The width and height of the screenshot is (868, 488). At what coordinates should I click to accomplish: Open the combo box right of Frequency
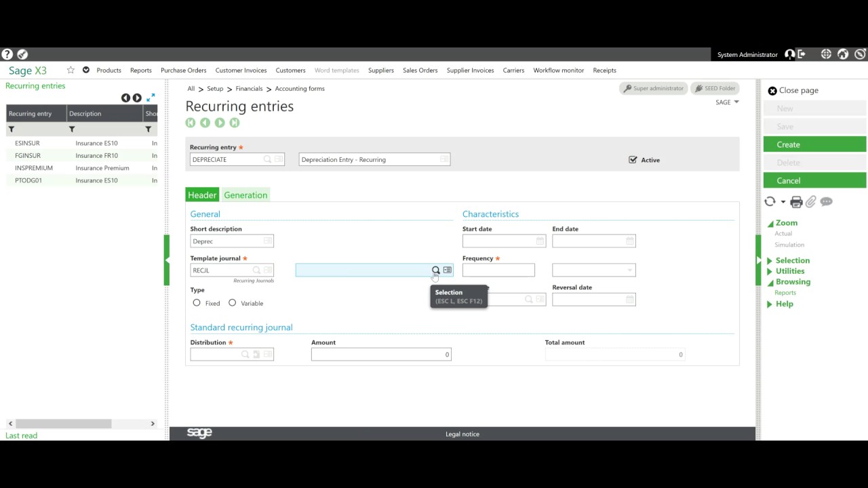point(593,270)
